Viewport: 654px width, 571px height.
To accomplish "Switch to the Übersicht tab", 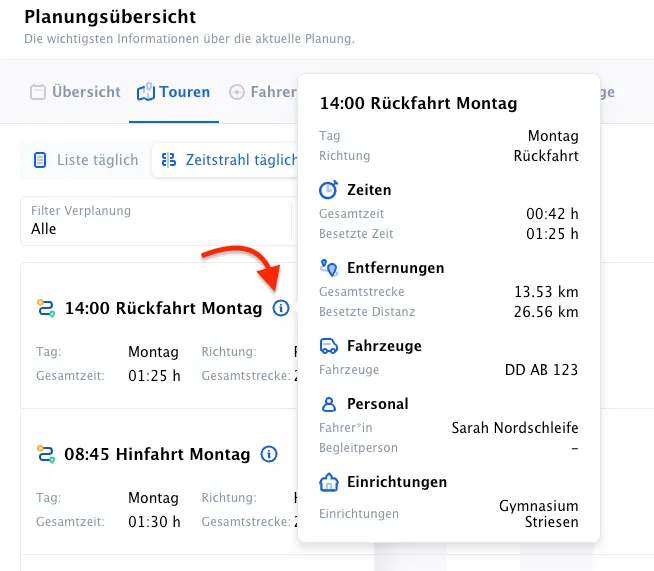I will pos(75,92).
